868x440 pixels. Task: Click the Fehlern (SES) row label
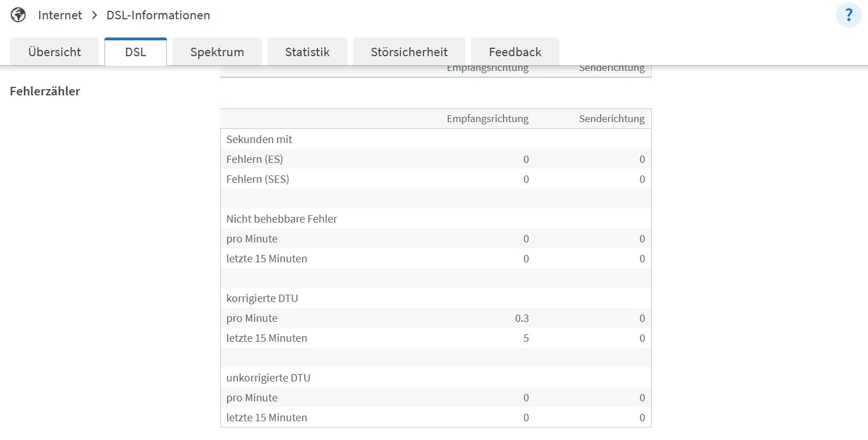click(x=257, y=179)
